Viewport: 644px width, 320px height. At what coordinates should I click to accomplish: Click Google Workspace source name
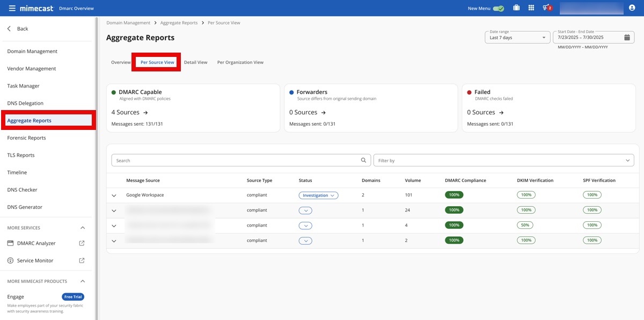(x=145, y=195)
